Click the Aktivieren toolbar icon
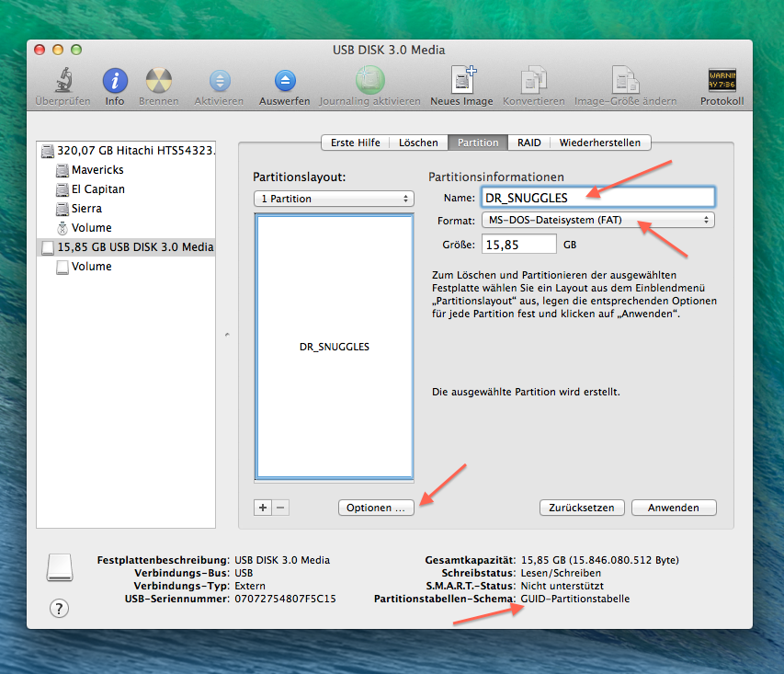 220,81
